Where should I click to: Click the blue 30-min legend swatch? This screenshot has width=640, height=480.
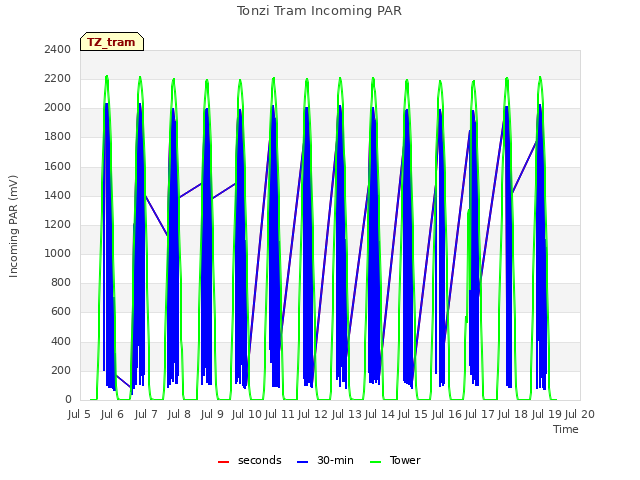pyautogui.click(x=302, y=462)
